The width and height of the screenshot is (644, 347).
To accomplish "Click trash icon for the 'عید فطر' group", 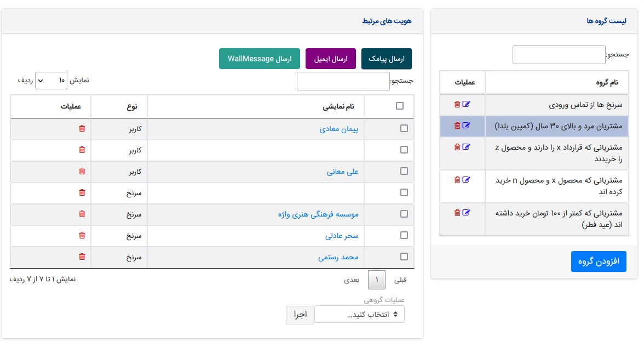I will pyautogui.click(x=458, y=213).
